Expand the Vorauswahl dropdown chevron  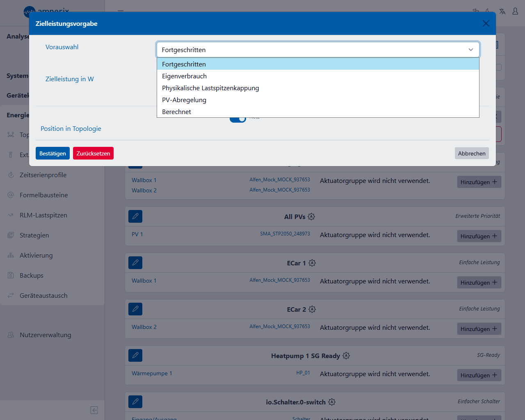(470, 50)
